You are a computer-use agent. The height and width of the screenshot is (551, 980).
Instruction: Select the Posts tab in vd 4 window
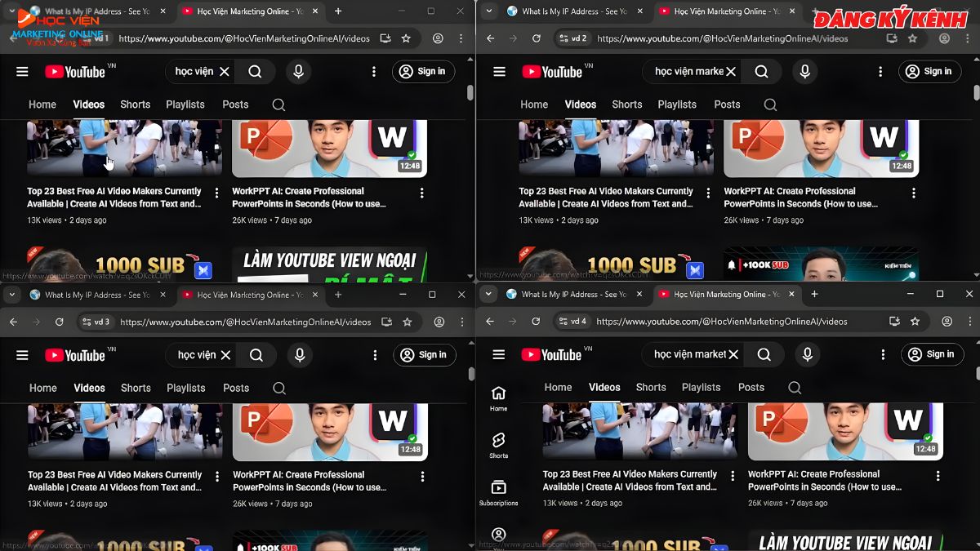tap(751, 388)
